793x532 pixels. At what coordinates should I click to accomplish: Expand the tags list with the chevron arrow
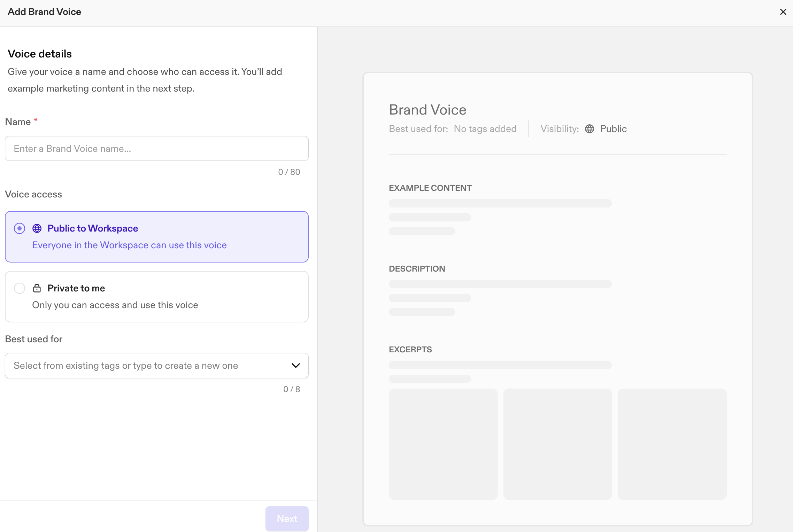(x=295, y=366)
